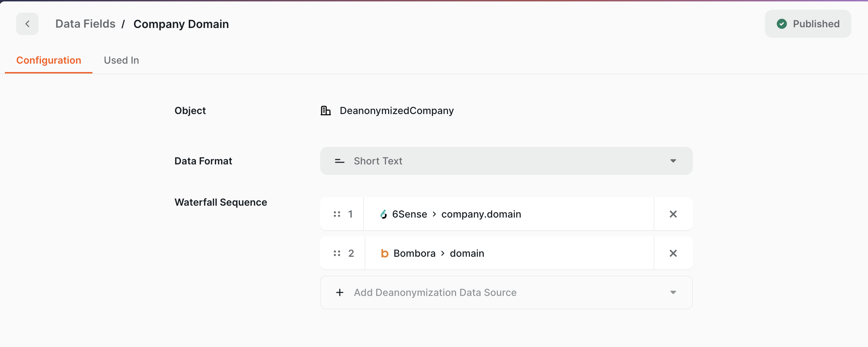Click the Data Format dropdown arrow
Viewport: 868px width, 347px height.
click(x=673, y=161)
